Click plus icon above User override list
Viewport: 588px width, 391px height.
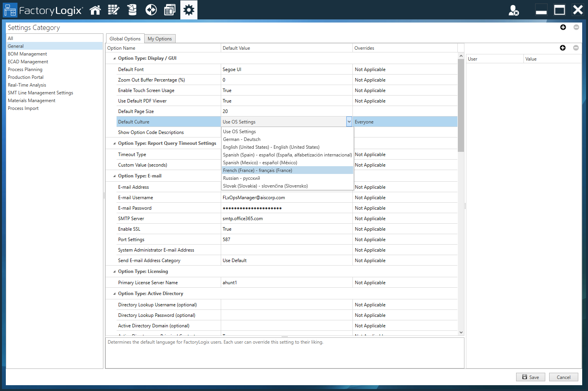562,48
